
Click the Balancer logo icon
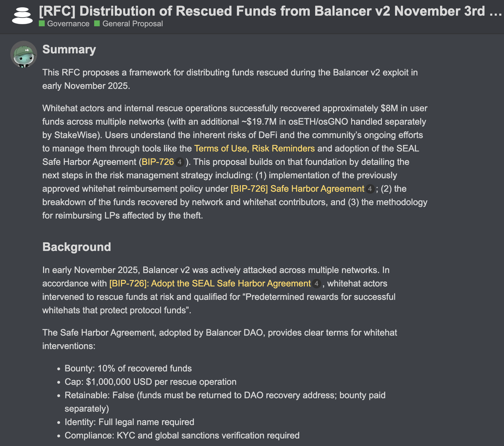(x=22, y=16)
